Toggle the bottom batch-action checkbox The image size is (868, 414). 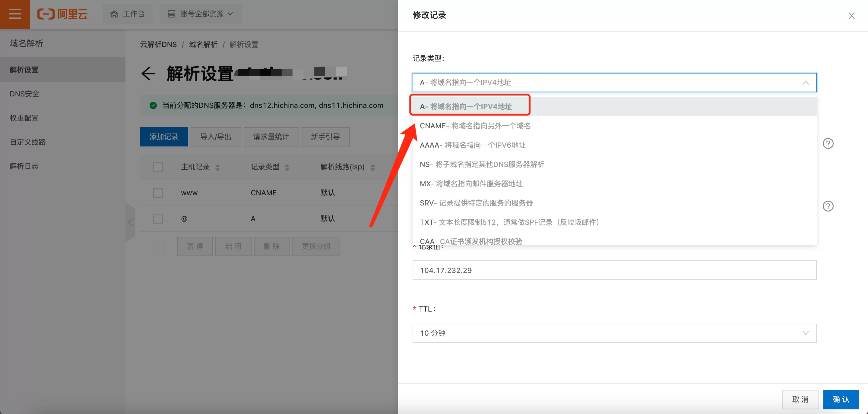coord(158,246)
